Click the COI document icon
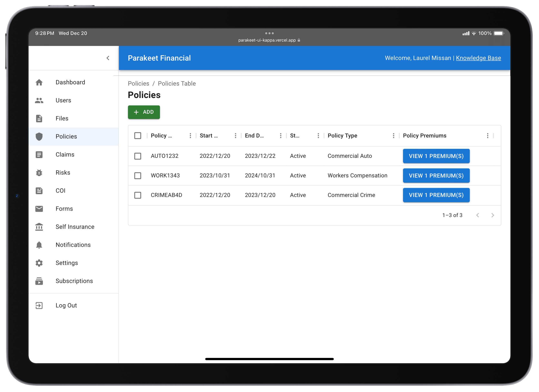This screenshot has width=539, height=392. click(x=39, y=191)
